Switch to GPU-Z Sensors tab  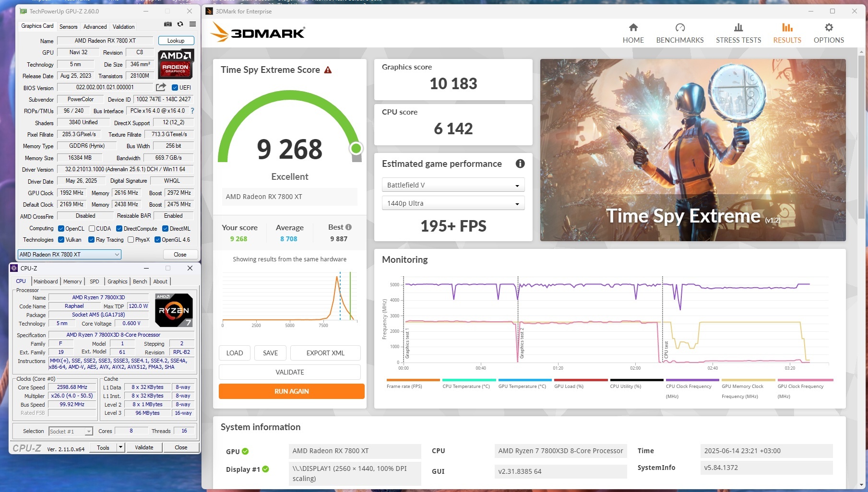pos(68,27)
